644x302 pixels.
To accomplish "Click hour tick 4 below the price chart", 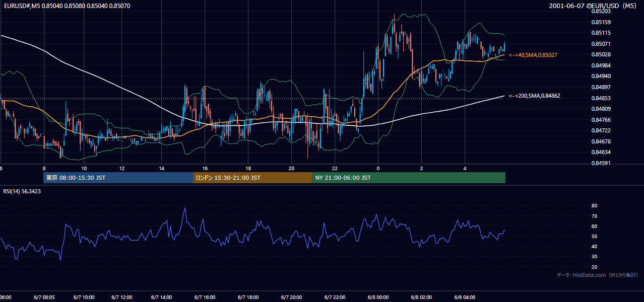I will click(465, 169).
